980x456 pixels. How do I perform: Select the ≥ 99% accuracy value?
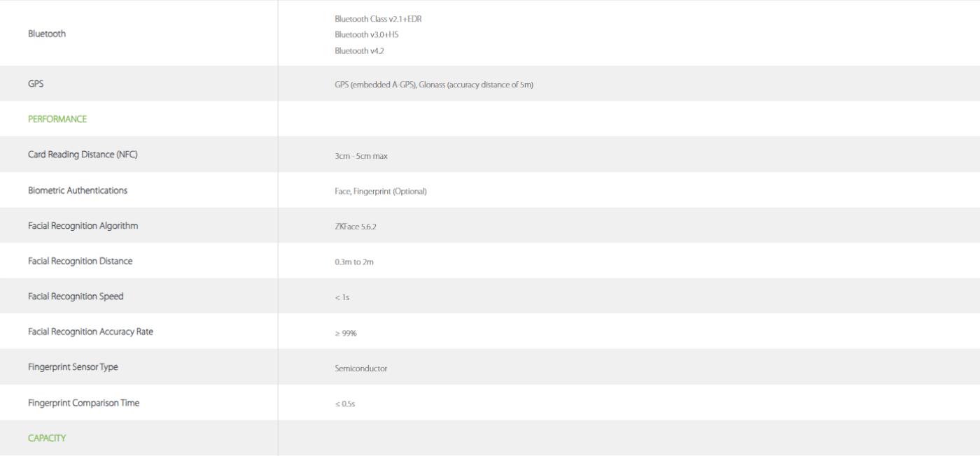tap(346, 334)
